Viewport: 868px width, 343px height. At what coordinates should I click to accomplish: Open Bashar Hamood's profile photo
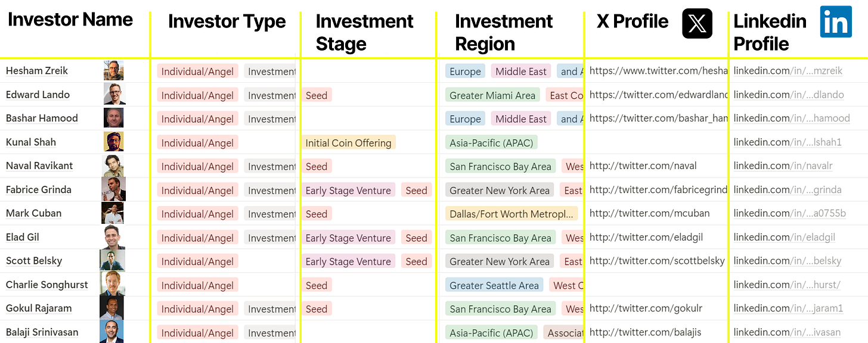pos(113,118)
